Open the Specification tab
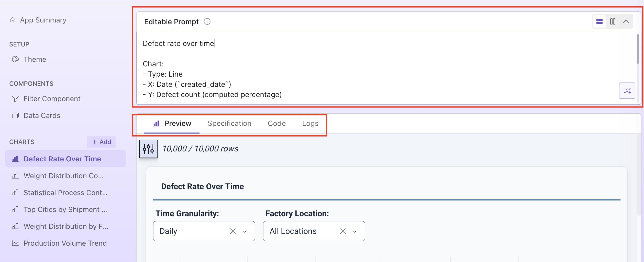644x262 pixels. (229, 124)
